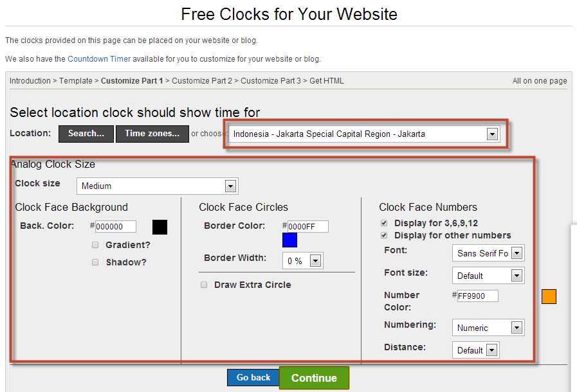The image size is (577, 392).
Task: Click the Time zones... button
Action: tap(152, 134)
